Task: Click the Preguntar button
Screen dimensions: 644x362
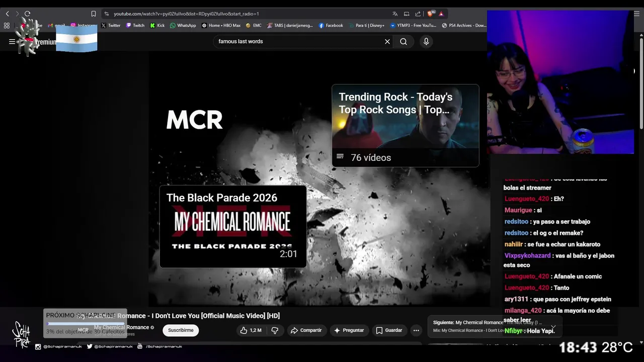Action: tap(349, 330)
